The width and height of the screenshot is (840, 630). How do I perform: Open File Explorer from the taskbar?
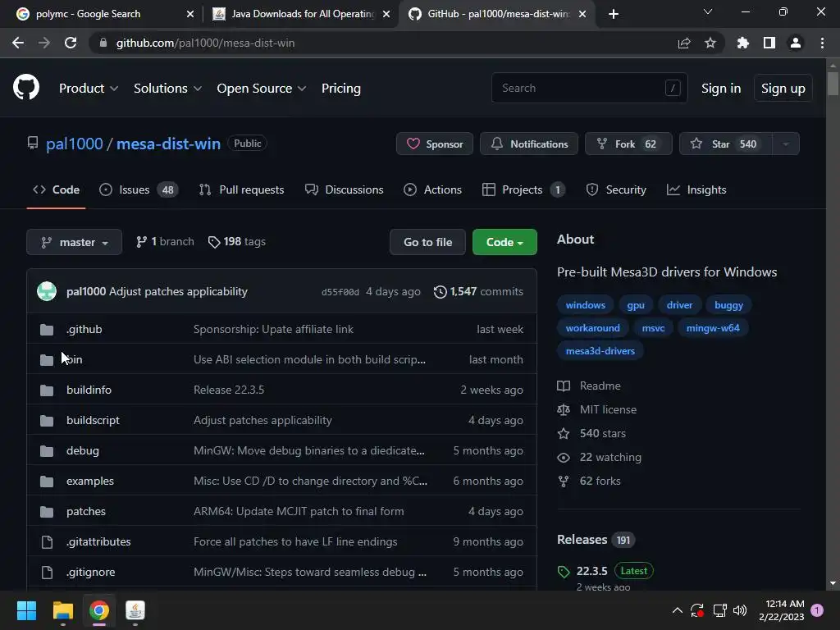point(62,610)
